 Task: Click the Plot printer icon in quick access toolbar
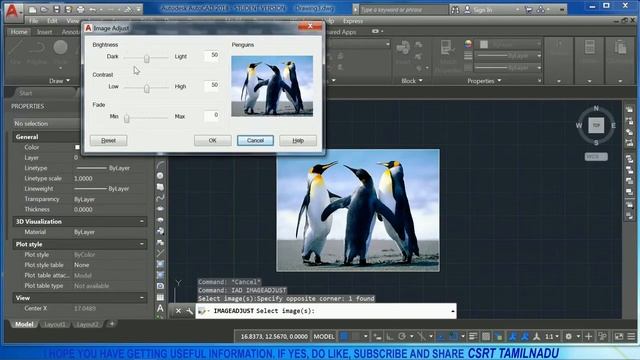(81, 9)
